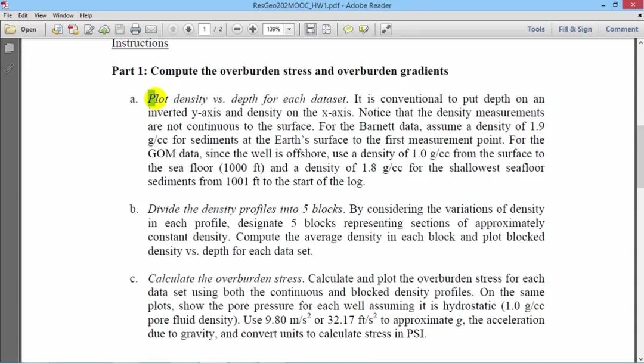Screen dimensions: 644x363
Task: Open the Comment pane
Action: click(x=622, y=29)
